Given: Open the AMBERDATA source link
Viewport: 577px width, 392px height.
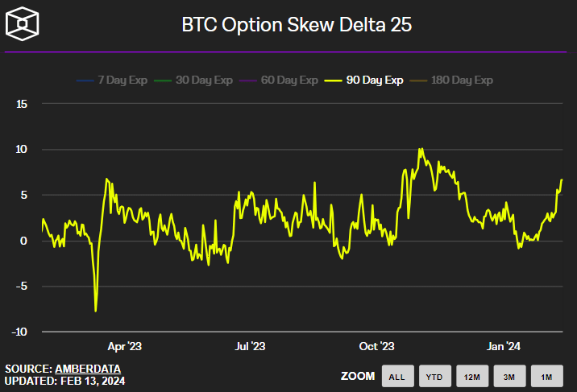Looking at the screenshot, I should [88, 369].
